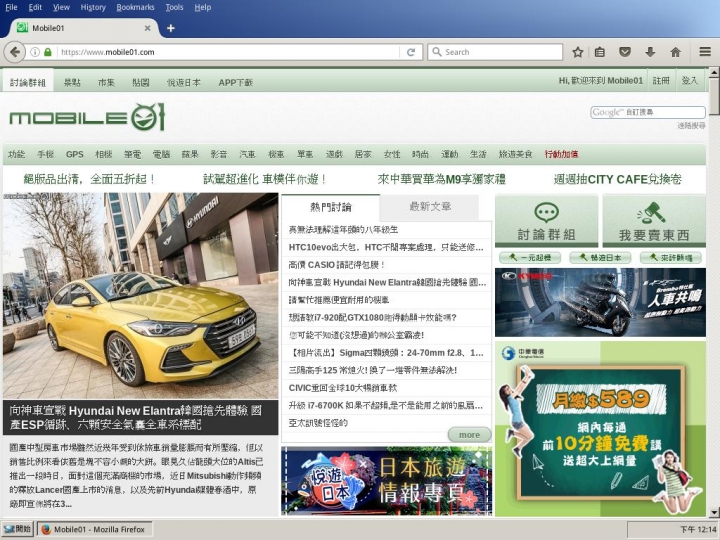Open the 日本旅遊情報專頁 banner
This screenshot has width=720, height=540.
[x=387, y=481]
